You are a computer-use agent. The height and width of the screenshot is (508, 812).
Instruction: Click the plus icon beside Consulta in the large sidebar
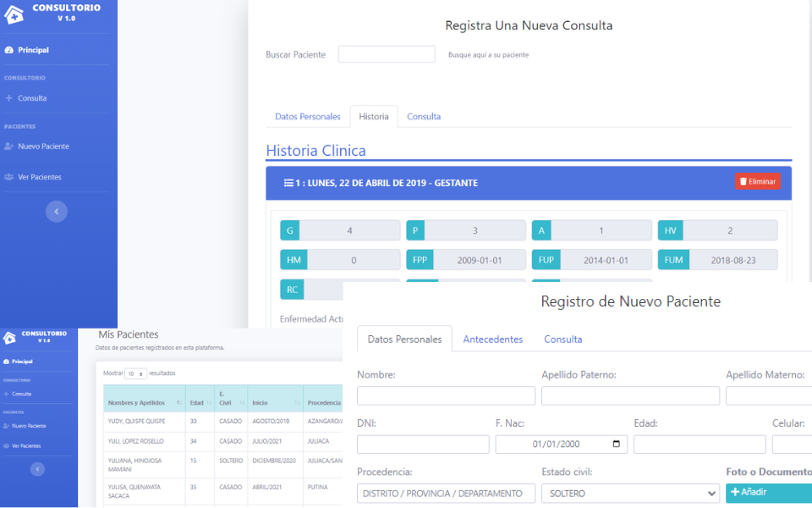click(9, 98)
